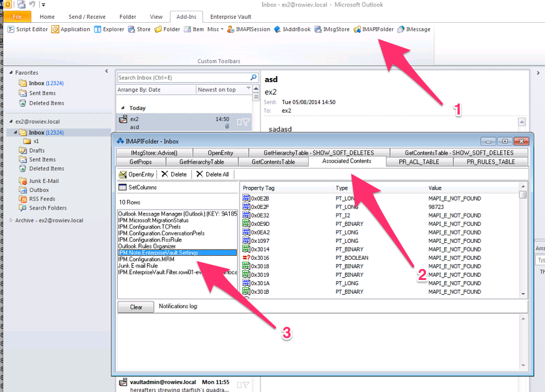Switch to the Folder ribbon tab
545x392 pixels.
pos(128,17)
